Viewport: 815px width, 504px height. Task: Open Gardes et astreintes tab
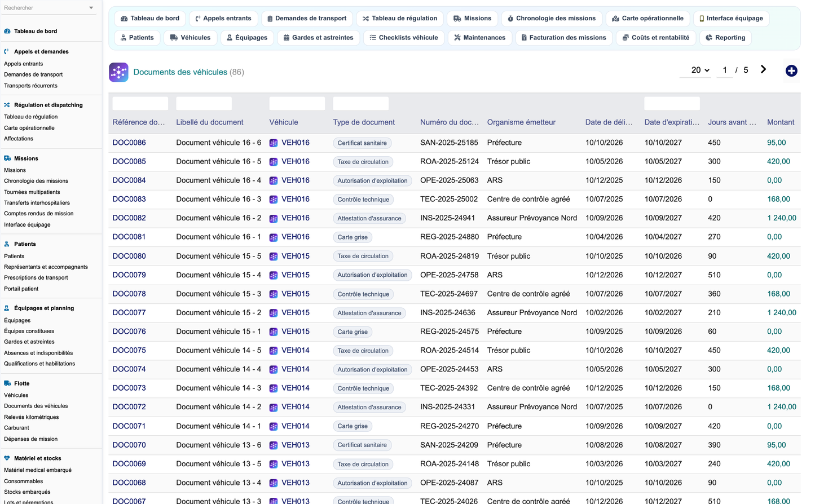pyautogui.click(x=319, y=38)
